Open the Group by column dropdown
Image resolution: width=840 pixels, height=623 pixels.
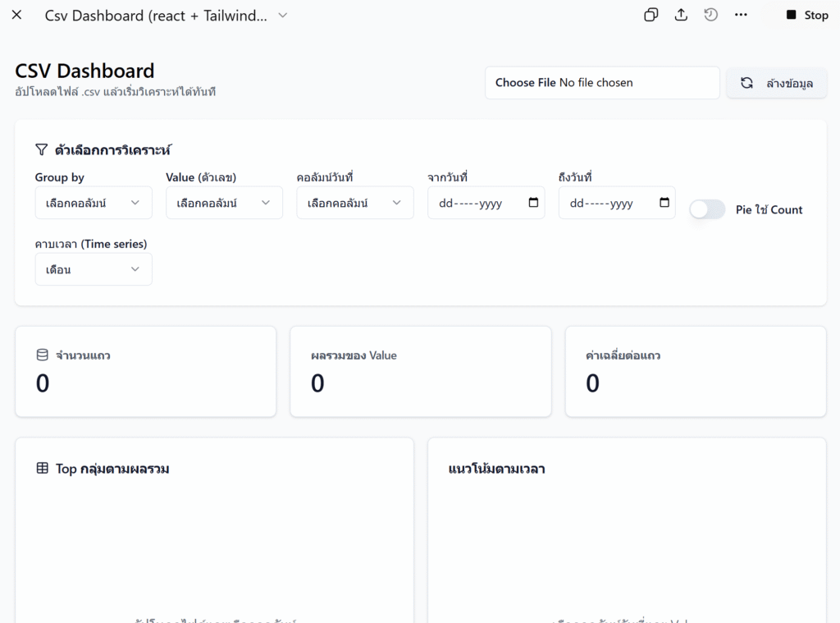[x=94, y=203]
